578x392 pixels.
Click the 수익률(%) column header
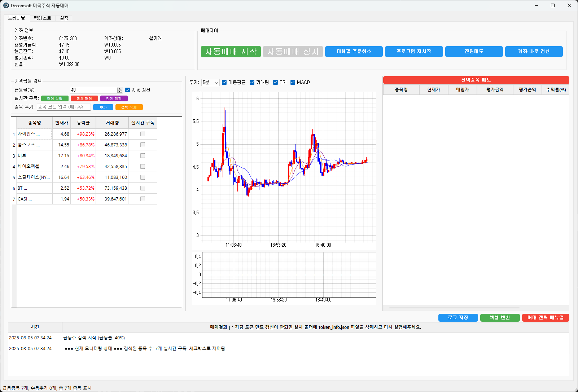coord(556,90)
